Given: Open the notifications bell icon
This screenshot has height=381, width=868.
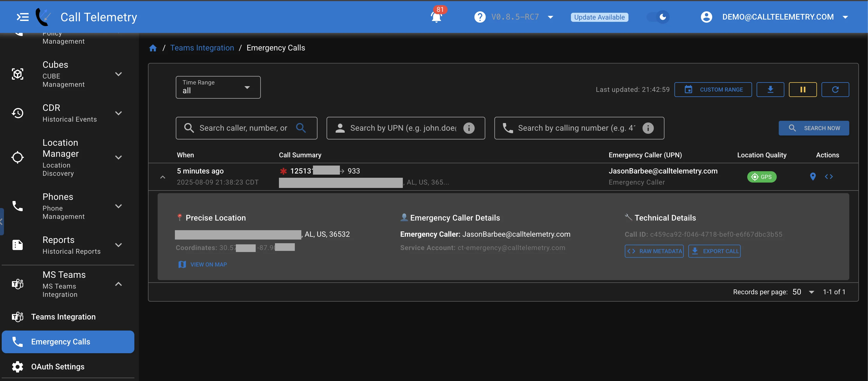Looking at the screenshot, I should tap(436, 17).
